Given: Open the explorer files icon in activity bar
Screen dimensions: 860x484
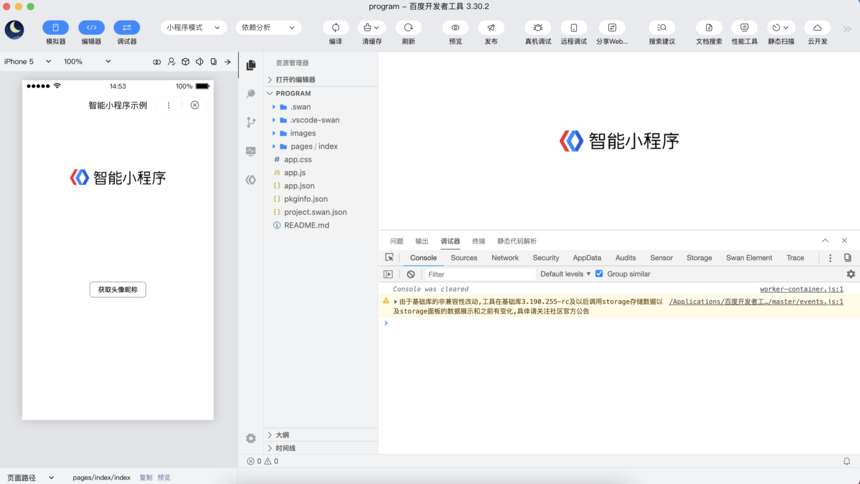Looking at the screenshot, I should pyautogui.click(x=251, y=65).
